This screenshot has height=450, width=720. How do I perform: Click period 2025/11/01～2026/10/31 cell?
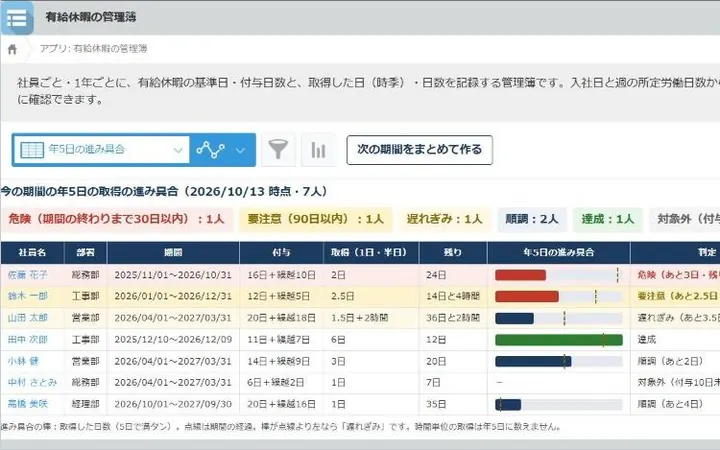pos(173,275)
